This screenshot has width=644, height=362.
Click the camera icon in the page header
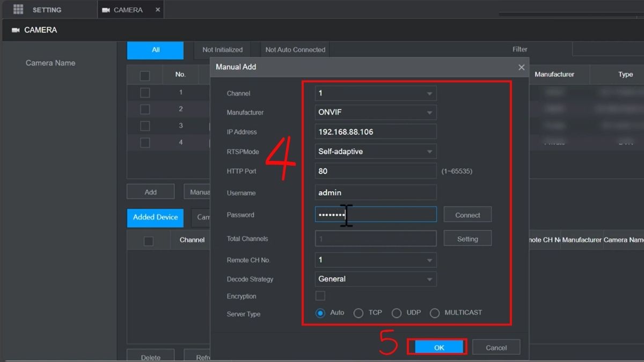click(16, 30)
